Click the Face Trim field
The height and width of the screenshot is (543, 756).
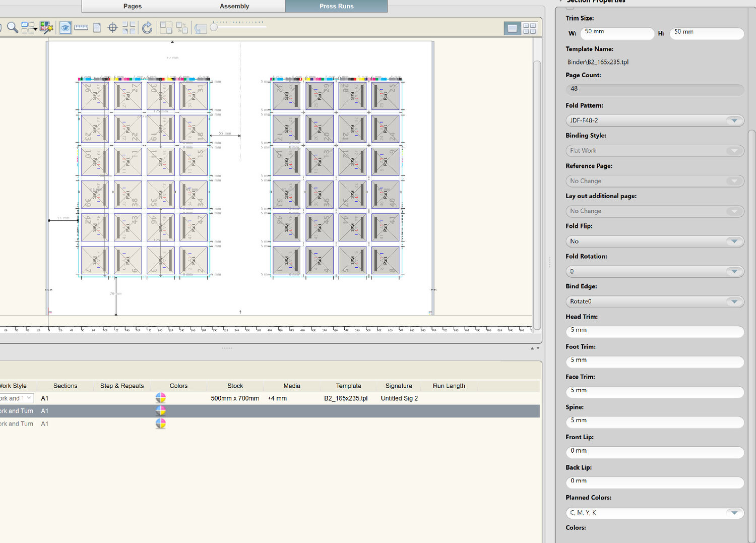[655, 392]
